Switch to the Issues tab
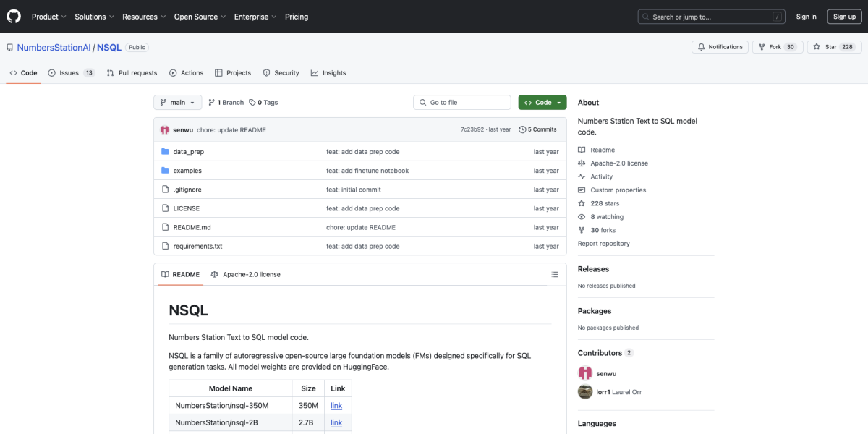The height and width of the screenshot is (434, 868). pyautogui.click(x=71, y=73)
